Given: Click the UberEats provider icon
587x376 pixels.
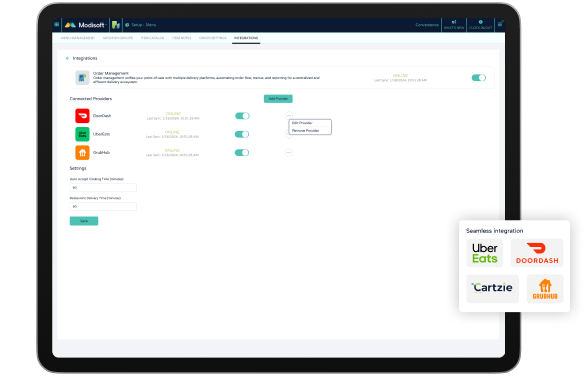Looking at the screenshot, I should pyautogui.click(x=82, y=134).
